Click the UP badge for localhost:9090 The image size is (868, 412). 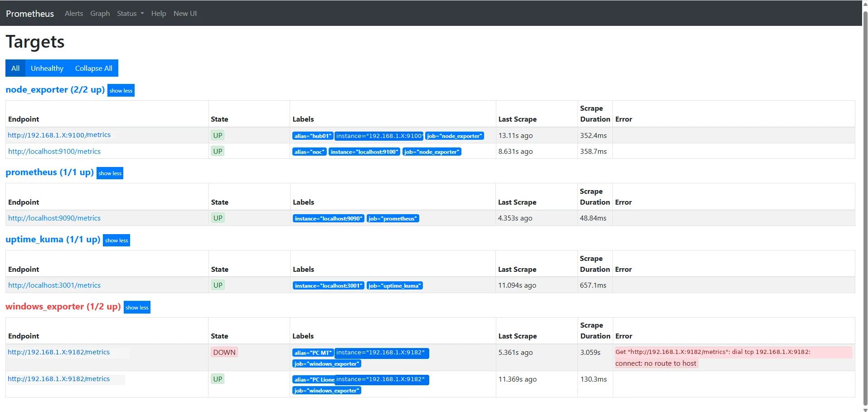point(218,218)
